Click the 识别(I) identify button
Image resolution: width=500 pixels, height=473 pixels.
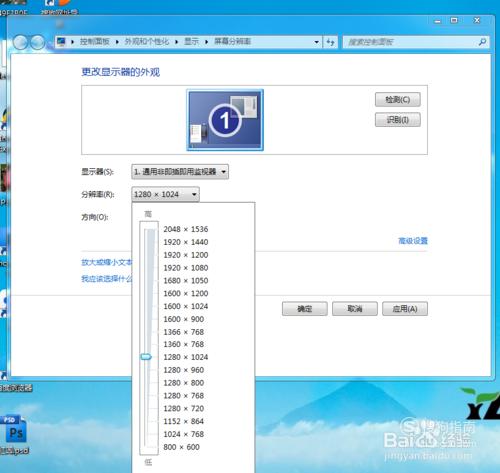pyautogui.click(x=398, y=120)
